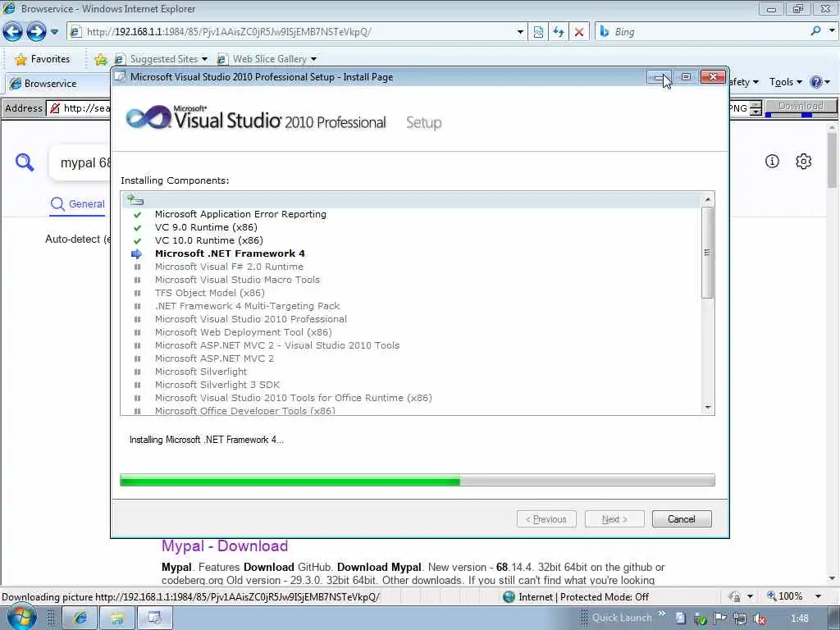Viewport: 840px width, 630px height.
Task: Click the IE page vertical scrollbar thumb
Action: click(832, 161)
